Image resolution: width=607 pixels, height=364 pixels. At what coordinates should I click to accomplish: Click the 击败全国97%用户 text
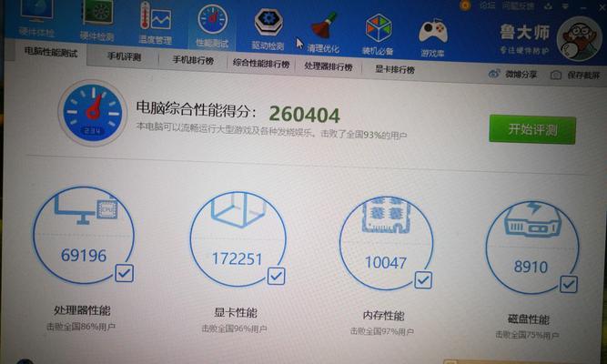tap(382, 331)
